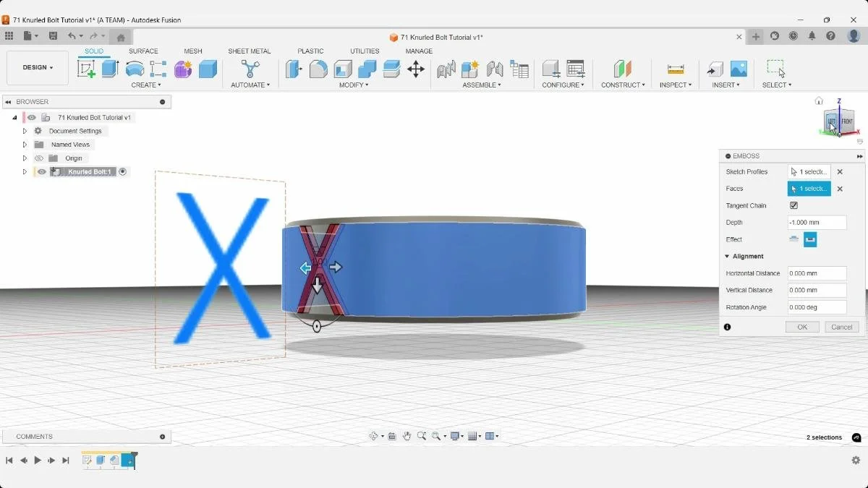Screen dimensions: 868x488
Task: Select the Insert Canvas image icon
Action: (x=739, y=69)
